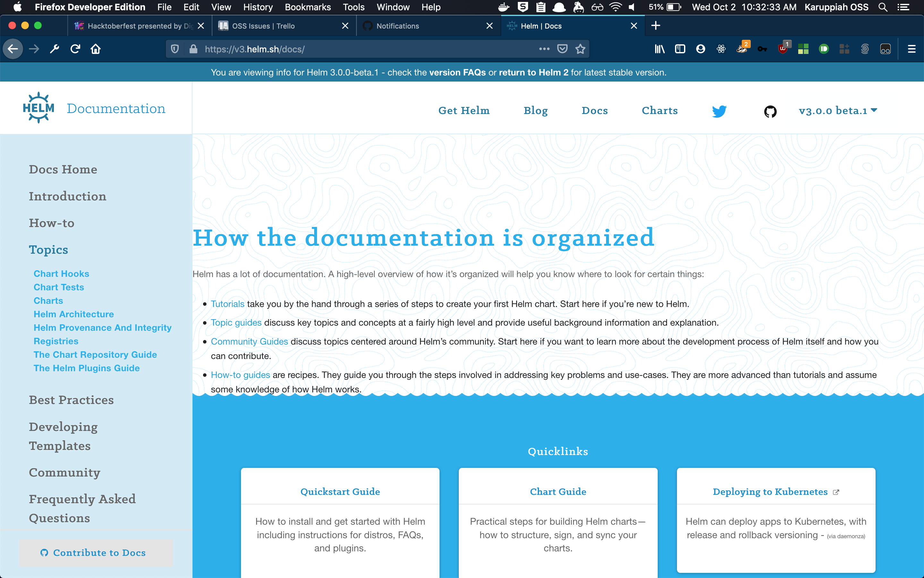Show the sidebar panel icon
The height and width of the screenshot is (578, 924).
[x=680, y=49]
